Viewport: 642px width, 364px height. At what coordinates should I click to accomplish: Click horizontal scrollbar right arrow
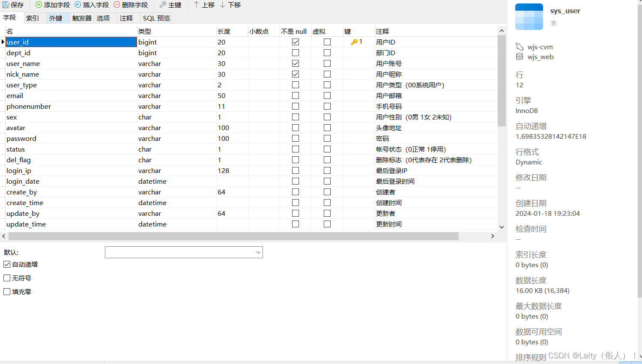493,236
